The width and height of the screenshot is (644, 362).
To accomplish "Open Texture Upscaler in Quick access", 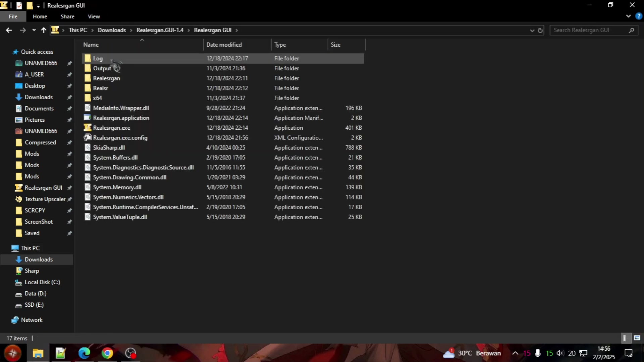I will (45, 199).
